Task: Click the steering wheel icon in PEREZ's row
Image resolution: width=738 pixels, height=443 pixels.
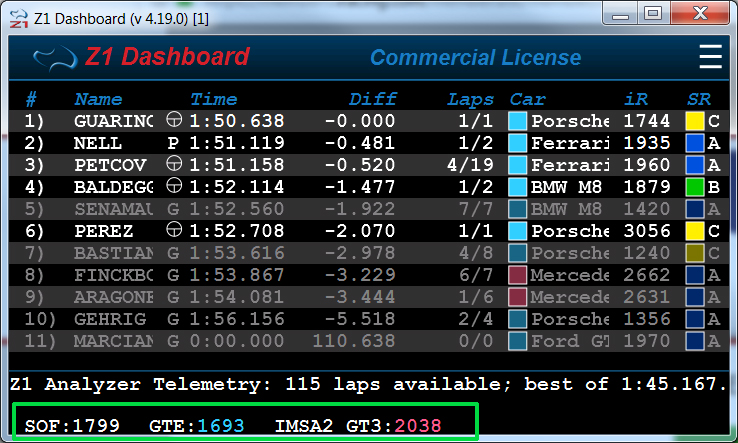Action: click(x=174, y=229)
